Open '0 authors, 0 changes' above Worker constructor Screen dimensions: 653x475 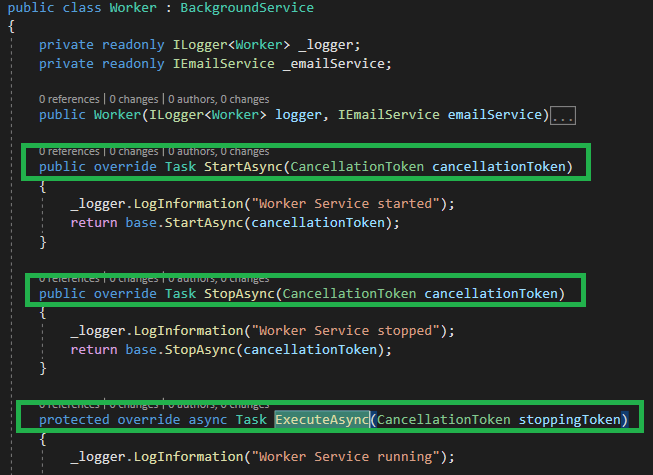pos(219,99)
